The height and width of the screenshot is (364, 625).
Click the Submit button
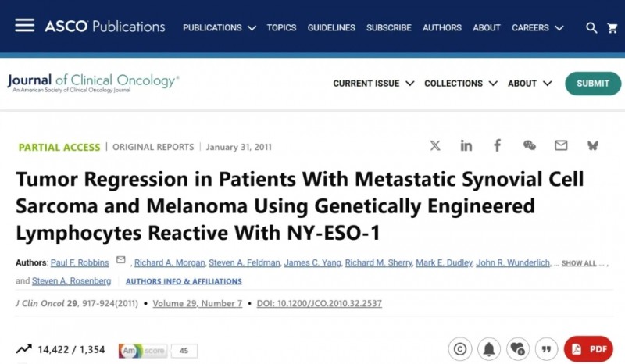pos(592,84)
